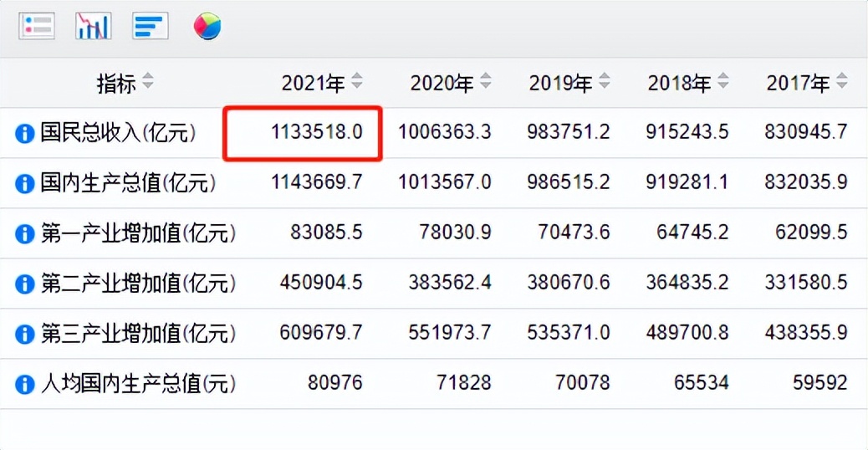The width and height of the screenshot is (868, 450).
Task: Click the value 83085.5 cell
Action: point(326,233)
